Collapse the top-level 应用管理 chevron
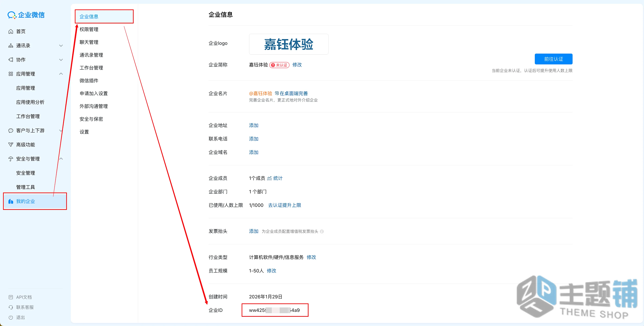 pos(61,74)
